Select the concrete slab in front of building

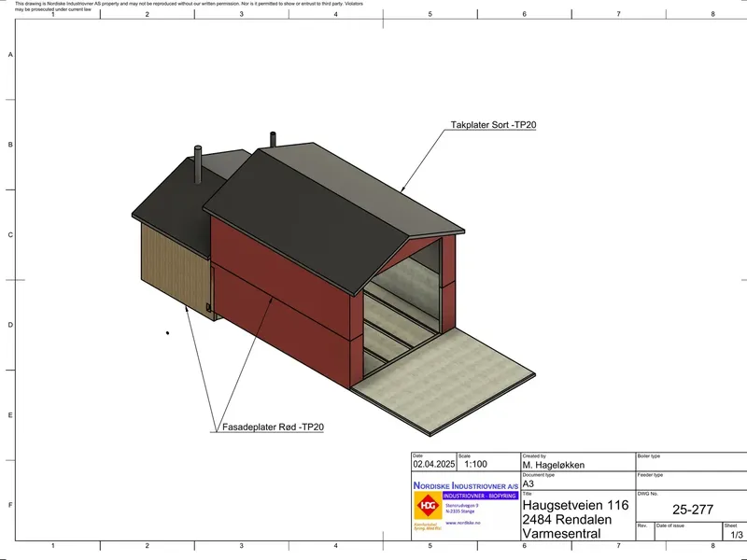pos(443,381)
